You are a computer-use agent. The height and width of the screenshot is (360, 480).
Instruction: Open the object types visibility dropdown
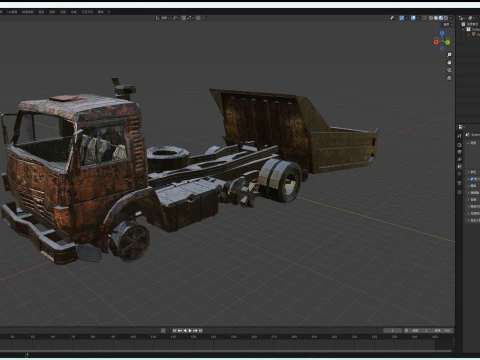click(x=394, y=18)
